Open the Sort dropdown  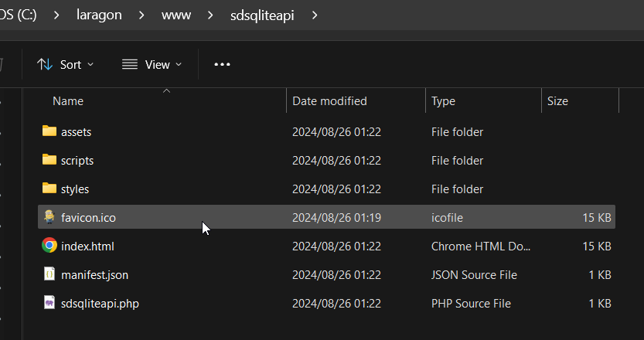coord(66,65)
